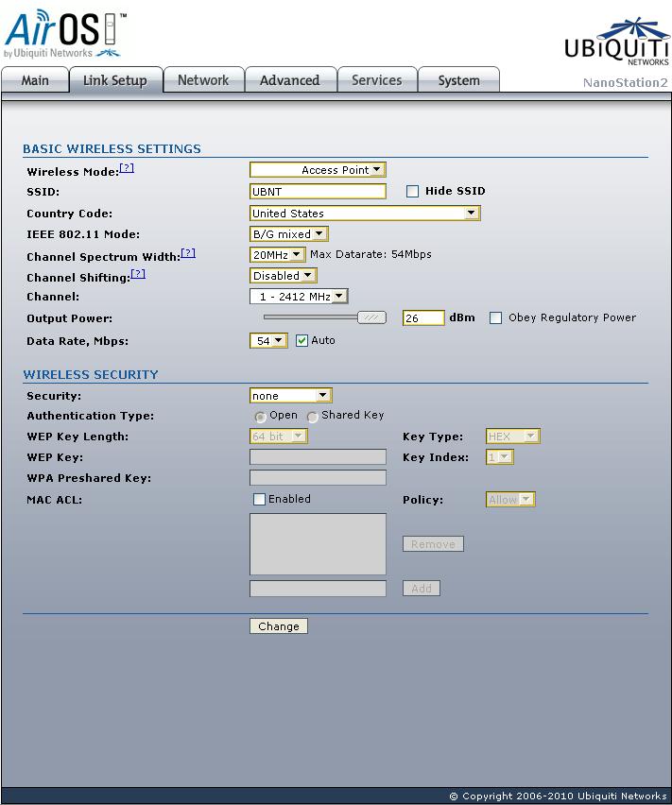Switch to the Advanced tab
672x805 pixels.
(x=290, y=80)
